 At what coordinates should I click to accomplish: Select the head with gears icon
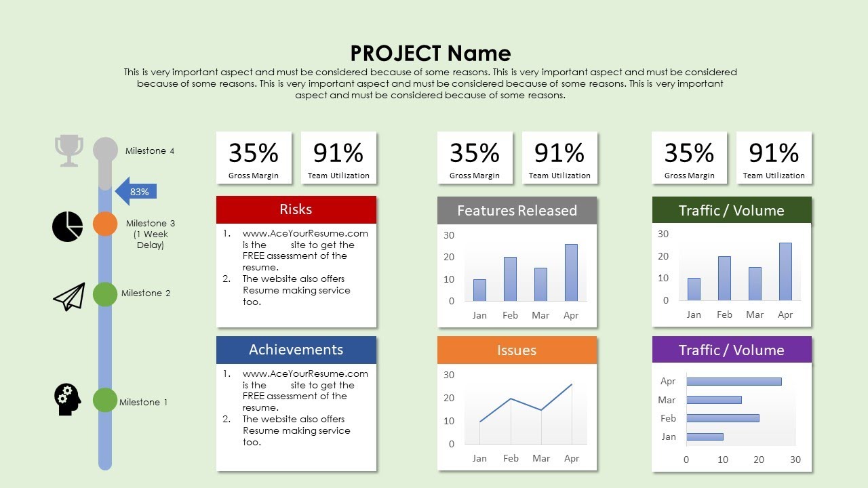tap(66, 399)
